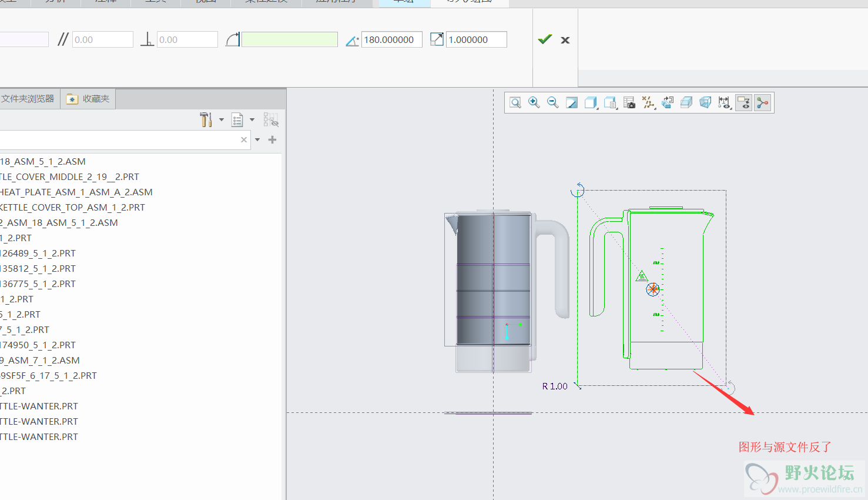Select 9_ASM_7_1_2.ASM in the tree

click(x=40, y=360)
